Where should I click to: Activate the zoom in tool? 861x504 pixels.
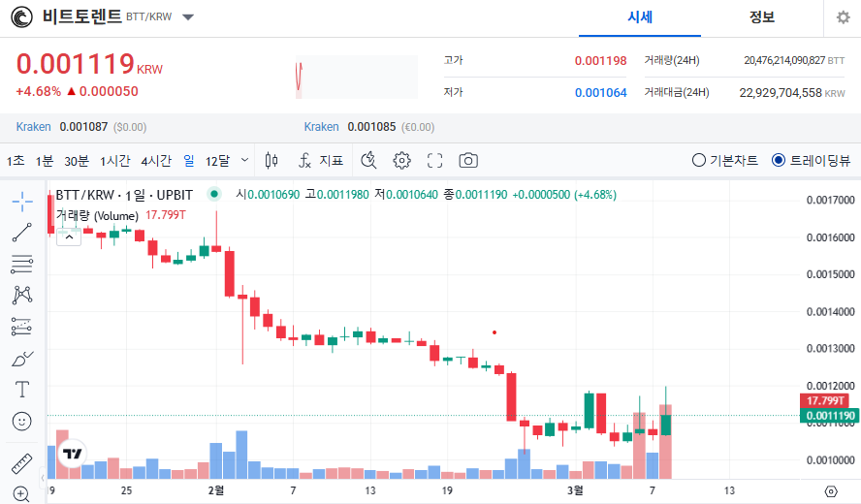point(21,494)
